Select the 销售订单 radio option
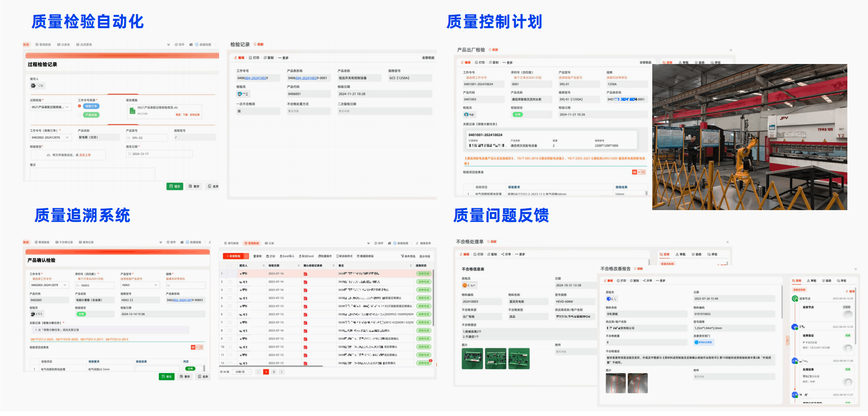 click(x=79, y=106)
